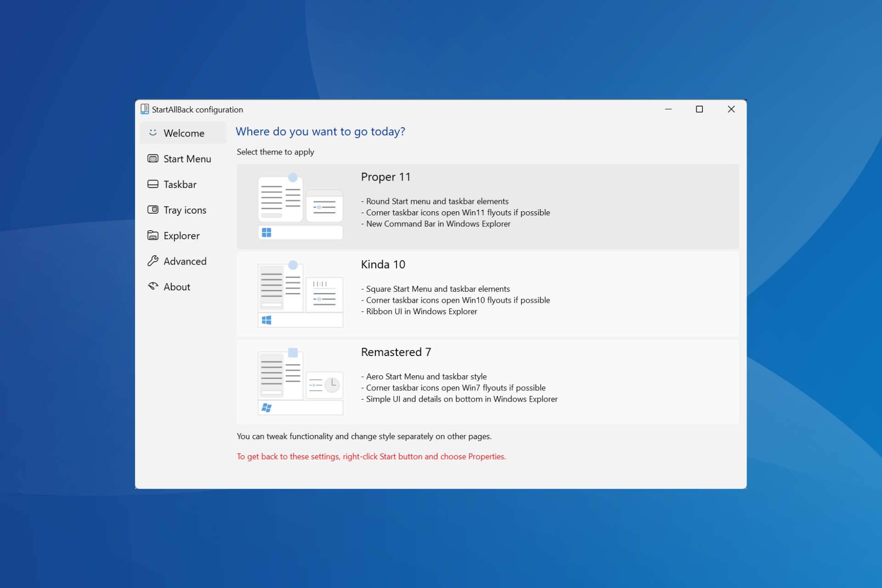The image size is (882, 588).
Task: Click the Windows 11 logo in Proper 11 preview
Action: (x=266, y=232)
